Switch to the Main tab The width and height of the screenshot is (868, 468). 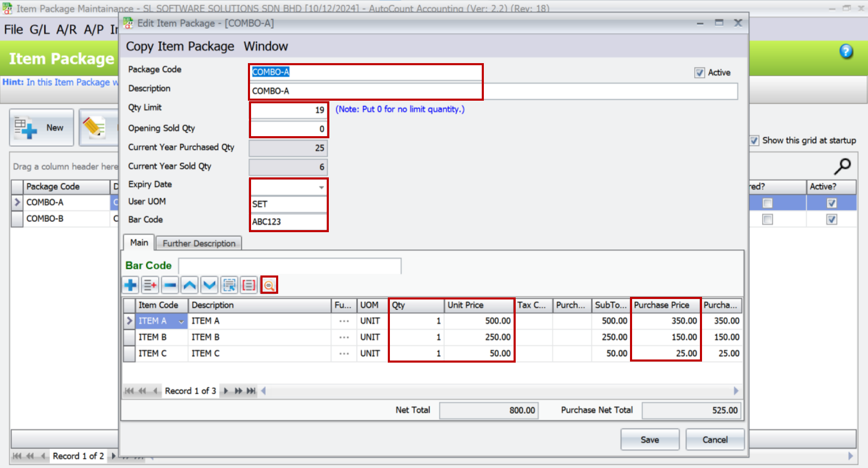click(139, 243)
